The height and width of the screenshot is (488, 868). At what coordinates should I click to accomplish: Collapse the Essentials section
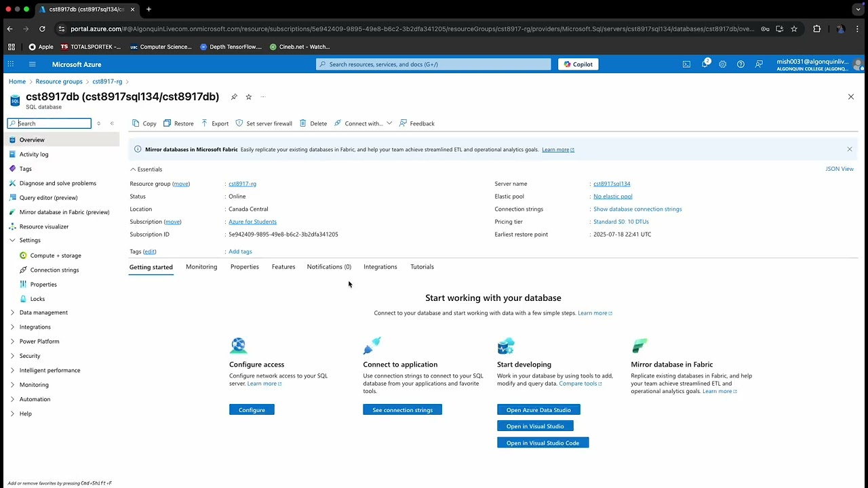click(146, 169)
